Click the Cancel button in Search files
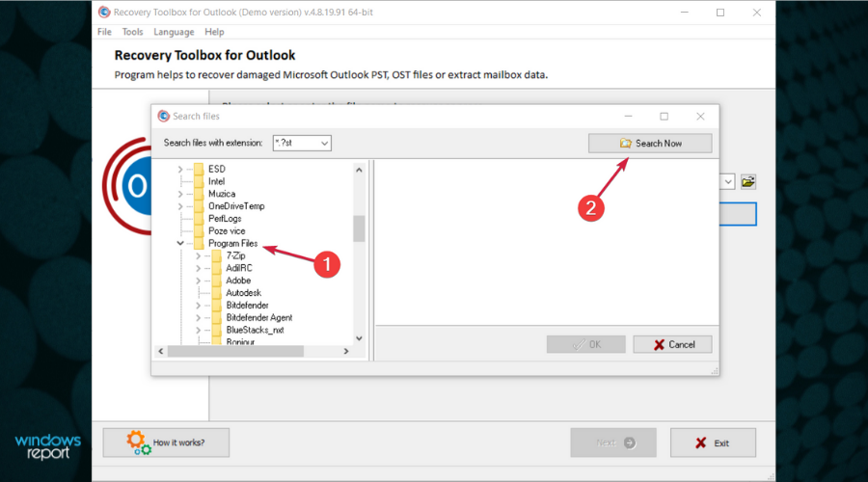Viewport: 868px width, 482px height. 672,344
